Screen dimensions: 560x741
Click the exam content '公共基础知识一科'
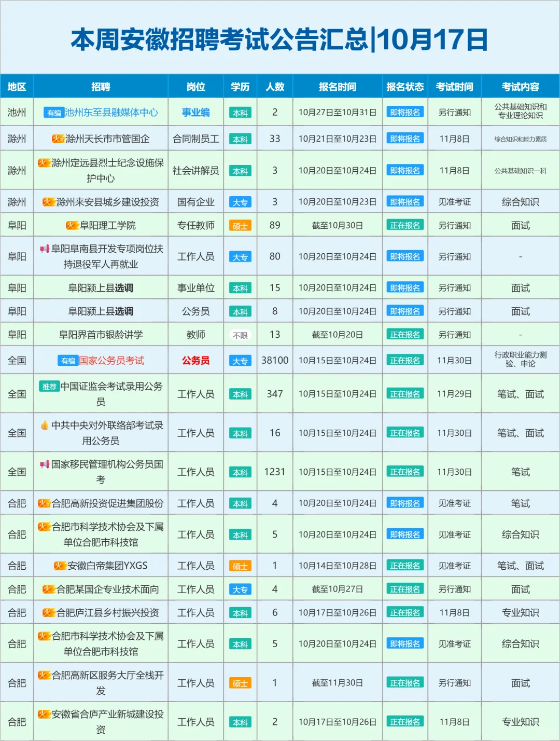tap(521, 171)
